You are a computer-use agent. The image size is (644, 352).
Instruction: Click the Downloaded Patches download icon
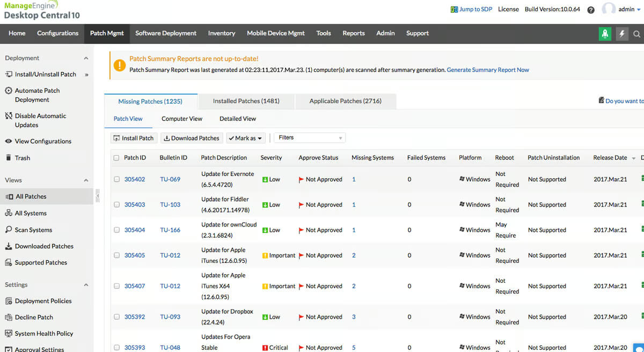9,246
